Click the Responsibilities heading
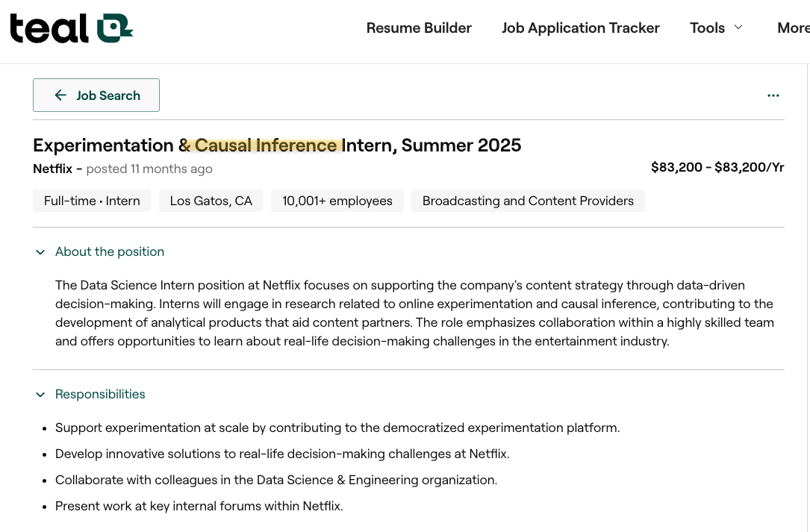Viewport: 810px width, 532px height. click(x=100, y=395)
